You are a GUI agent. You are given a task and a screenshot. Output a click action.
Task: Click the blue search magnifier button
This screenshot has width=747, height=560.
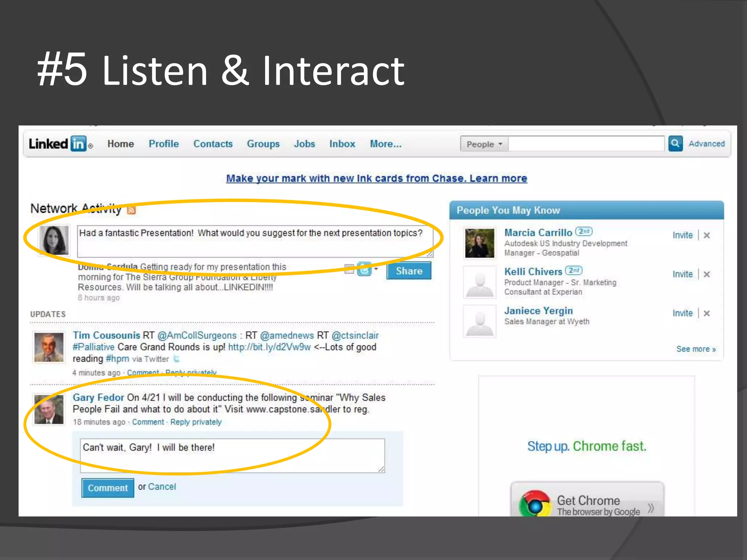(675, 144)
